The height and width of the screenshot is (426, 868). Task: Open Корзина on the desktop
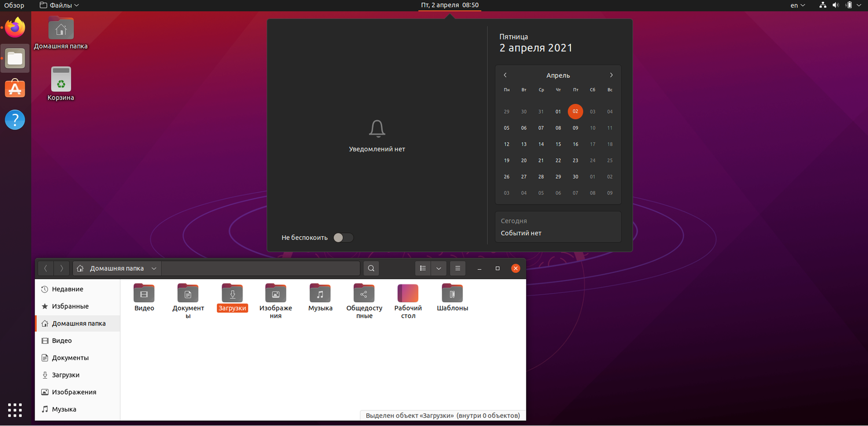[x=60, y=81]
